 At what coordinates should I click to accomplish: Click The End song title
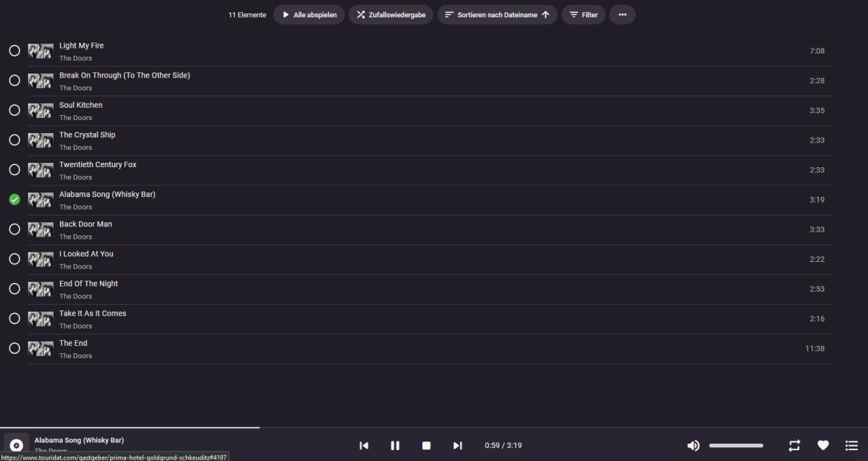[73, 342]
